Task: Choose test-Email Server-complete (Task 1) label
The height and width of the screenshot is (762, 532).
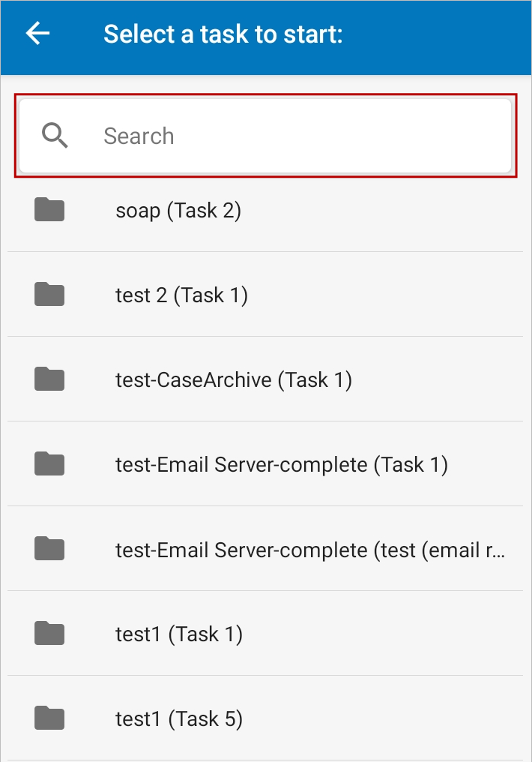Action: [282, 465]
